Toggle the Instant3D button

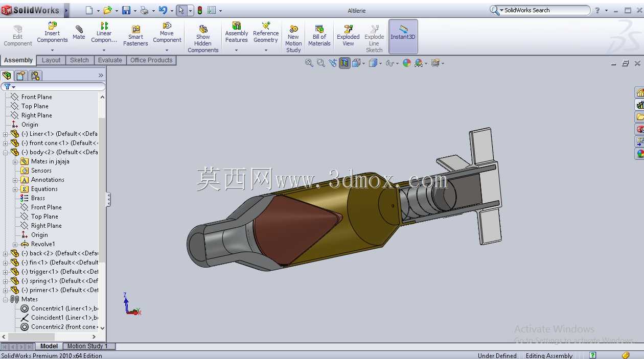[403, 36]
